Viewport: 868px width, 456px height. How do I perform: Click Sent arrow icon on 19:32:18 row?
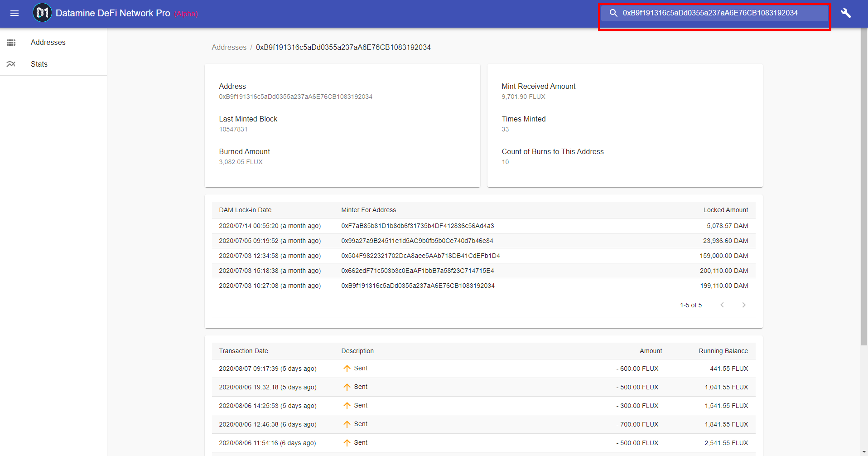tap(347, 387)
